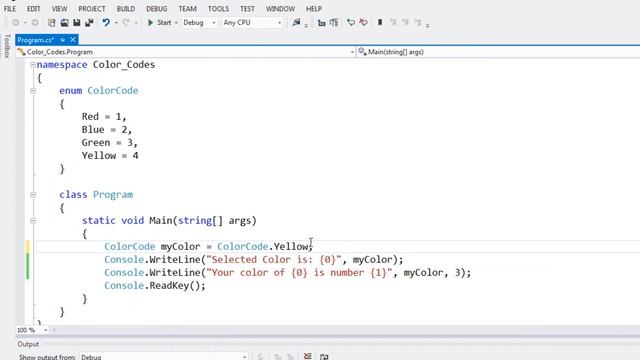The image size is (640, 360).
Task: Click the Find in Files toolbar icon
Action: point(296,23)
